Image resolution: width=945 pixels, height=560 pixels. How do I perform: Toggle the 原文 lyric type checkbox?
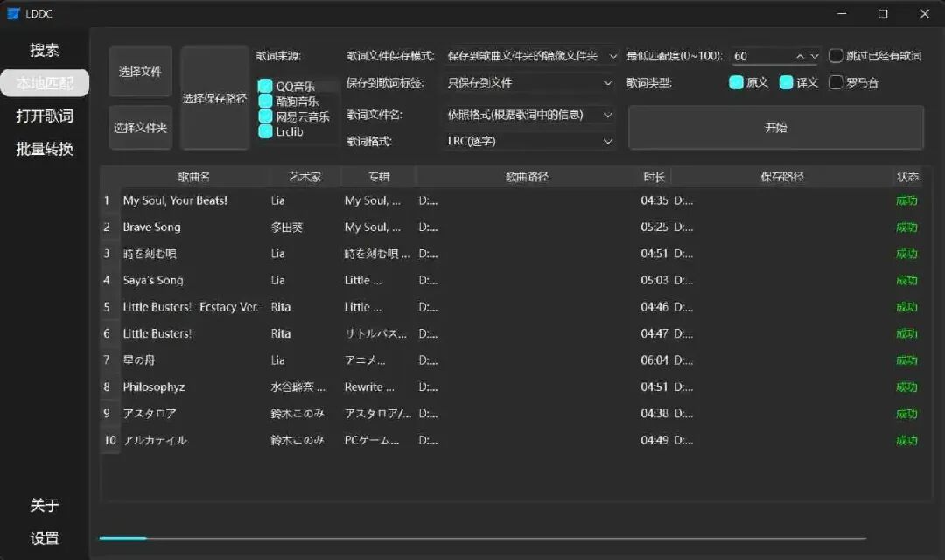click(736, 82)
